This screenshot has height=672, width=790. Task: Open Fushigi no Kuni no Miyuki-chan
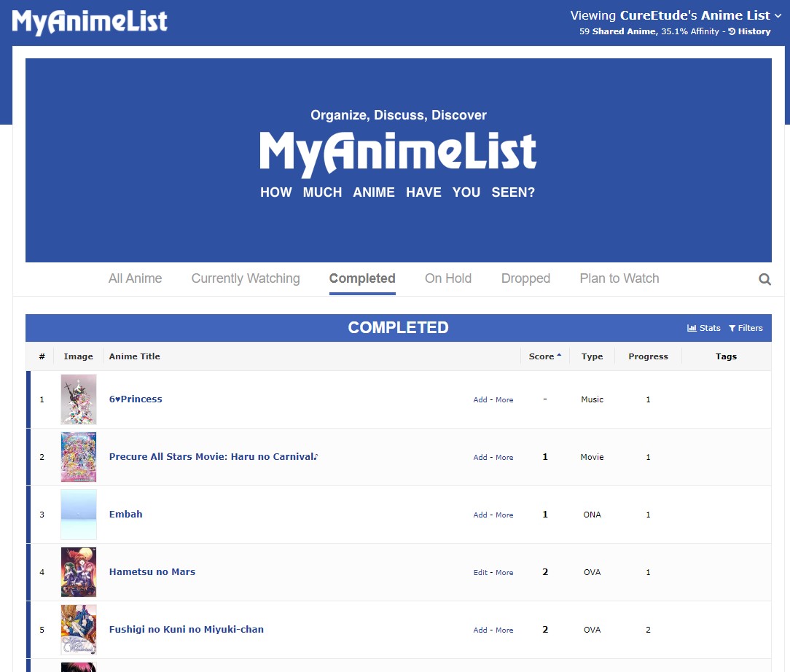[x=186, y=629]
